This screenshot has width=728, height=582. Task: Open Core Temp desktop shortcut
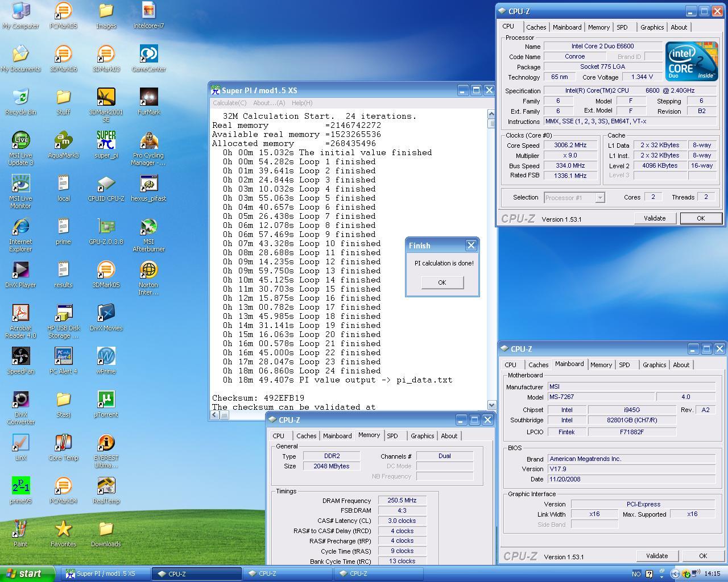[x=63, y=447]
